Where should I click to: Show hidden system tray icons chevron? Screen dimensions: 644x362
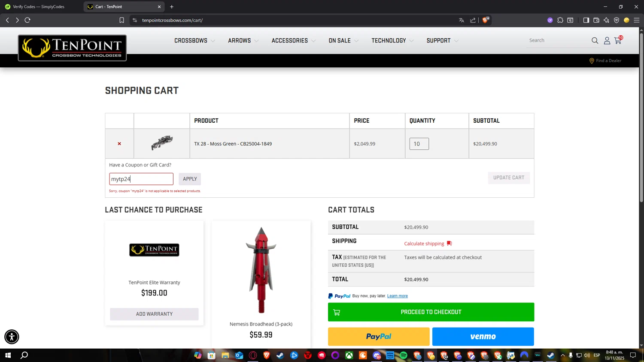[563, 355]
